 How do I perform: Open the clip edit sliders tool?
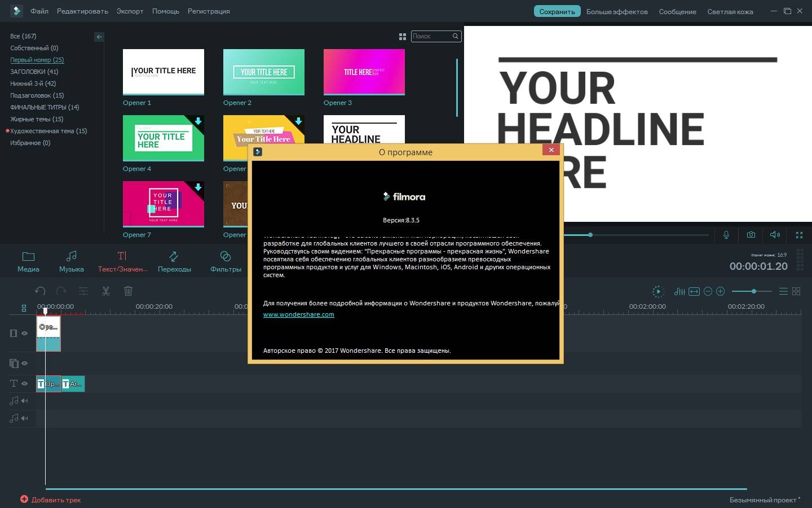click(x=83, y=291)
